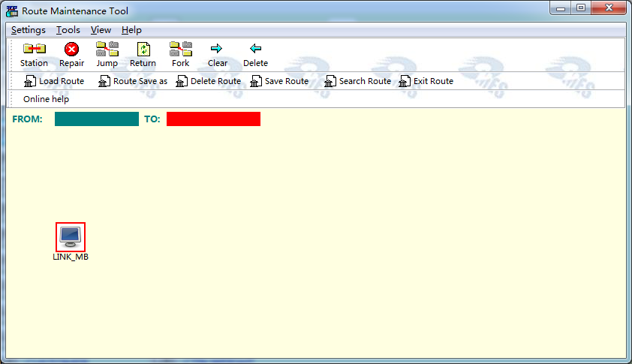632x364 pixels.
Task: Click Save Route in toolbar
Action: pos(279,81)
